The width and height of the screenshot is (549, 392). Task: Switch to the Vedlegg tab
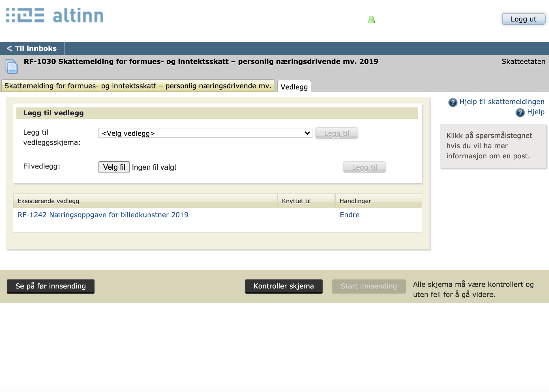tap(294, 87)
